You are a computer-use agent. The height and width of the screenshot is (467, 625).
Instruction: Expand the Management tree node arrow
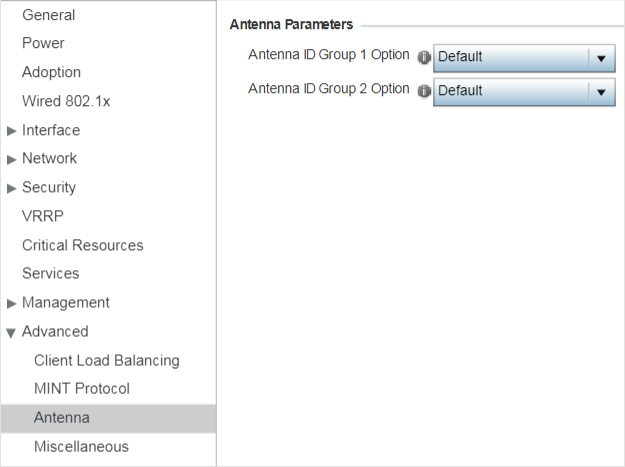tap(12, 303)
